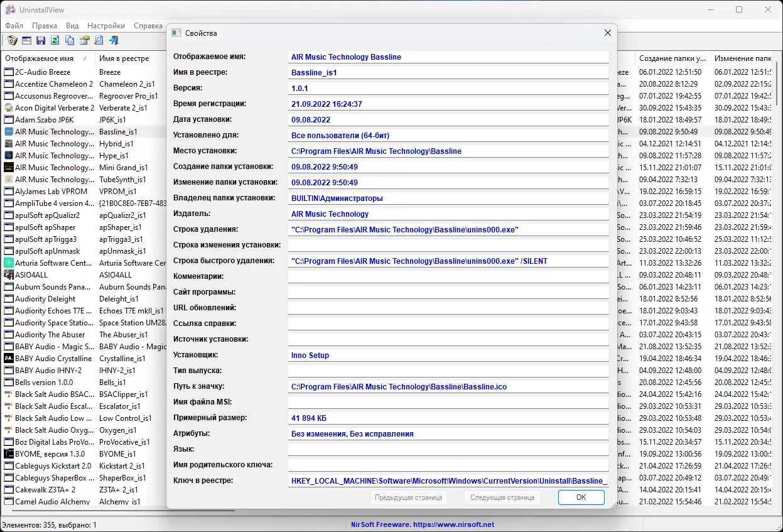Click the icon of the Hype_is1 row

(x=9, y=156)
